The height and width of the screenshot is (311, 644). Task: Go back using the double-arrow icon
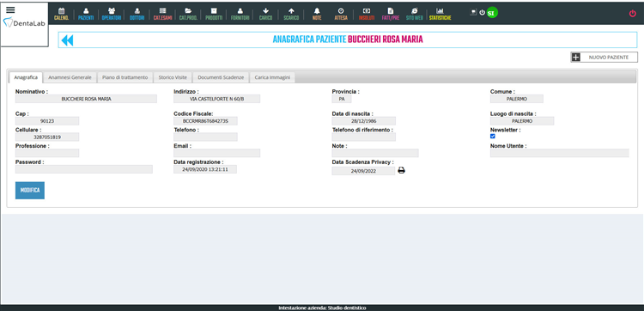pos(67,40)
